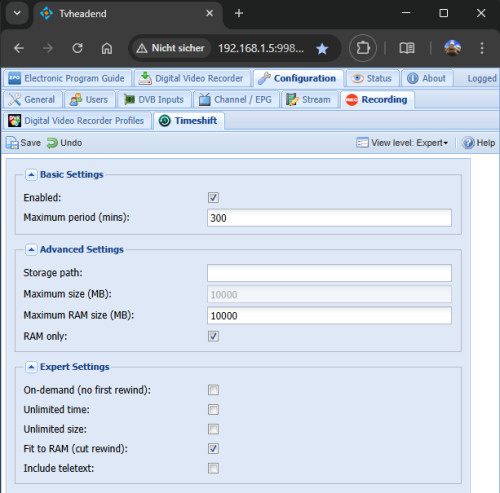Click the Undo arrow icon
Viewport: 500px width, 493px height.
coord(52,143)
